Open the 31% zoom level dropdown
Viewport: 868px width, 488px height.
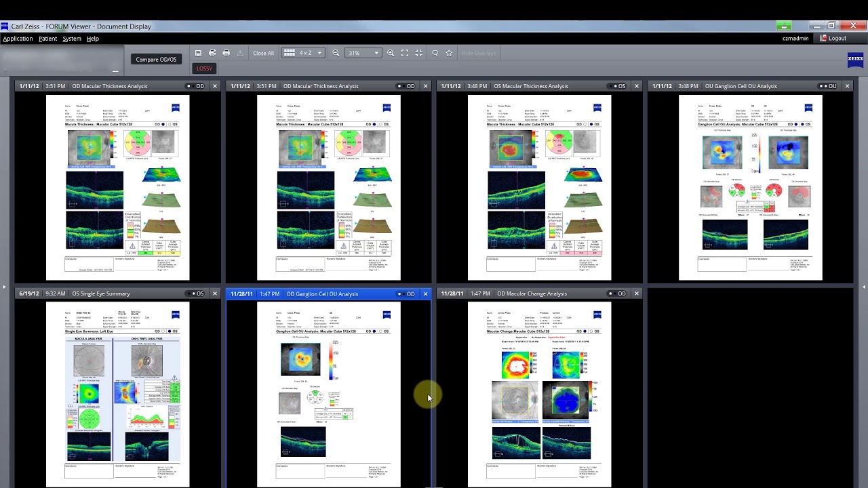coord(363,53)
